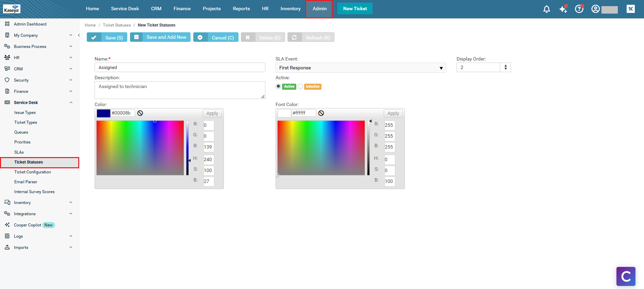Open the purple Cooper chat widget
The image size is (644, 289).
point(626,276)
